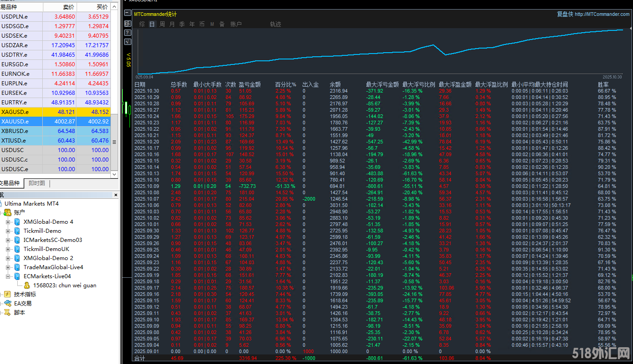Collapse the ECMarkets-Live04 tree node
The height and width of the screenshot is (364, 633).
click(8, 276)
